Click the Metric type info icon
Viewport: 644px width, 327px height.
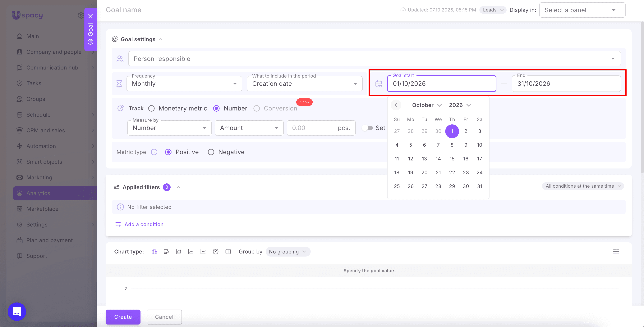154,152
